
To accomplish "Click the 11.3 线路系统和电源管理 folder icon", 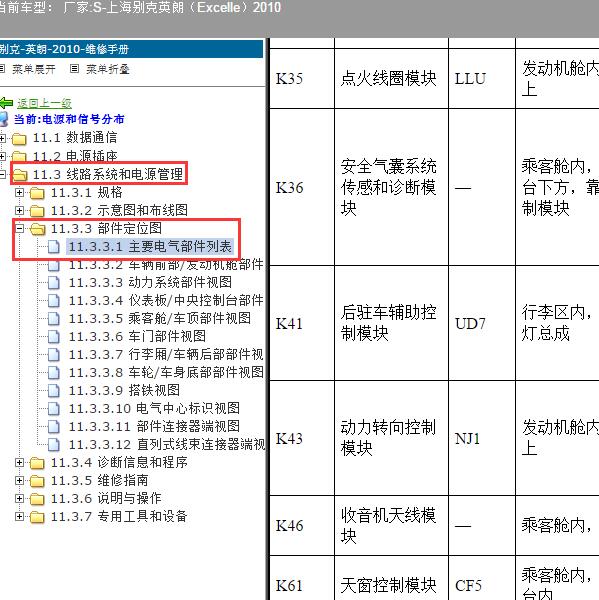I will pos(20,175).
